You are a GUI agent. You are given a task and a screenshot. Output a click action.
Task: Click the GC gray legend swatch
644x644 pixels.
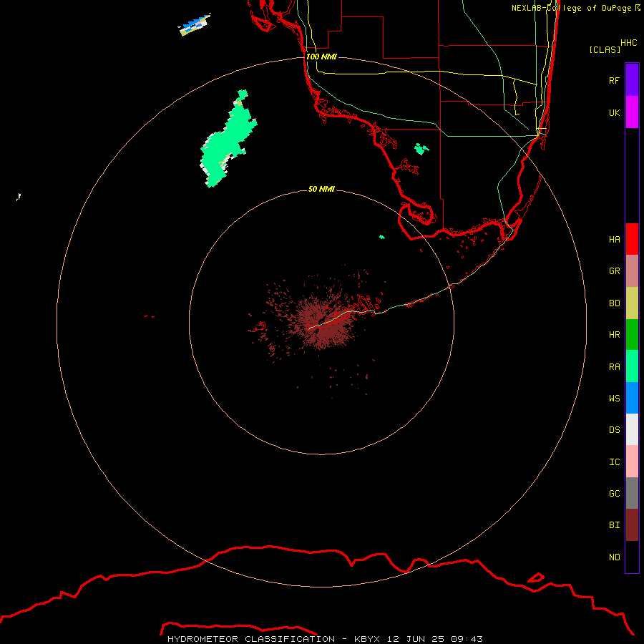click(632, 493)
